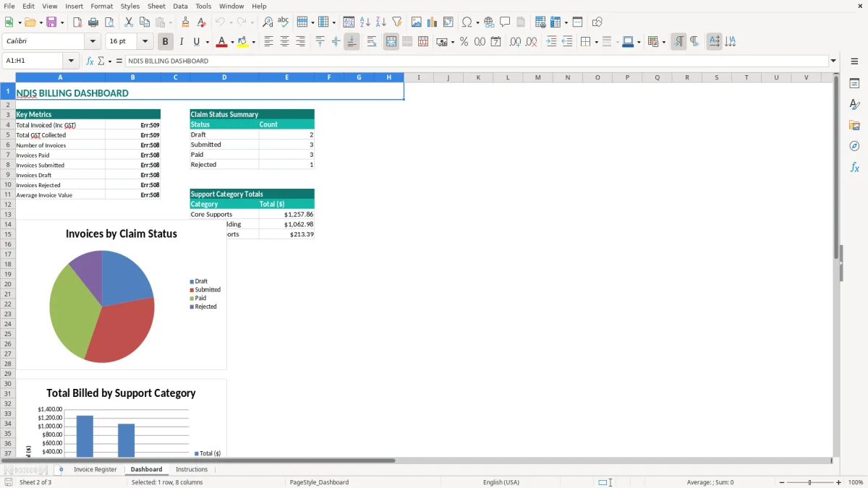Open the Sheet menu
Screen dimensions: 868x488
coord(156,6)
